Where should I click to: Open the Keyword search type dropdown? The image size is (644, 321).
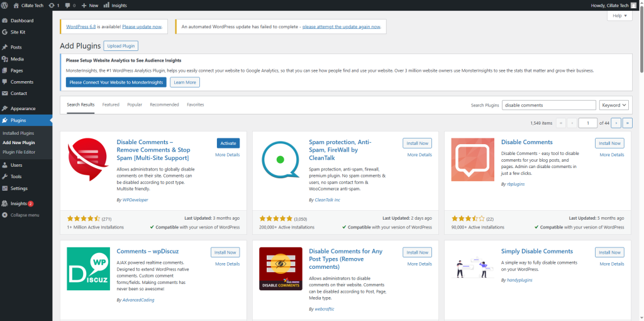pos(614,105)
